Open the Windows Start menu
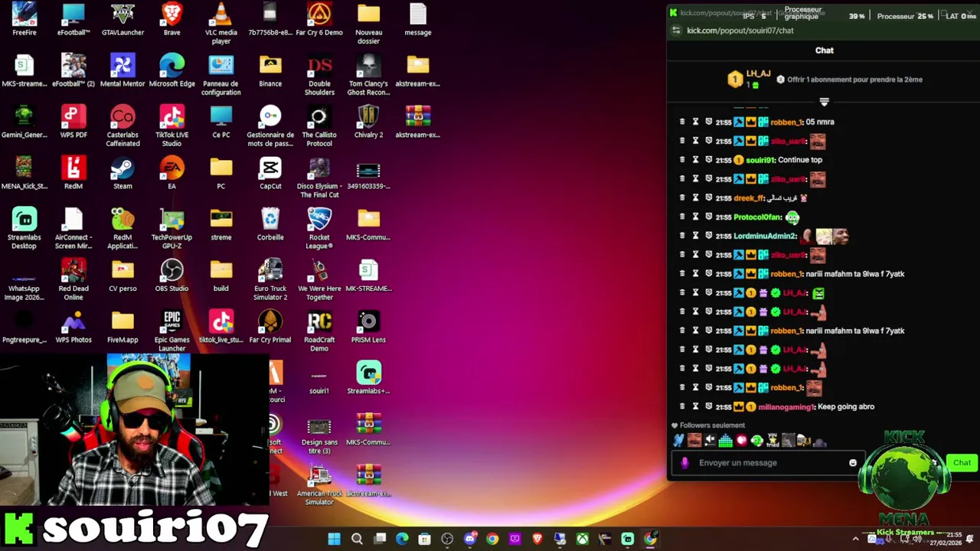 (x=334, y=539)
